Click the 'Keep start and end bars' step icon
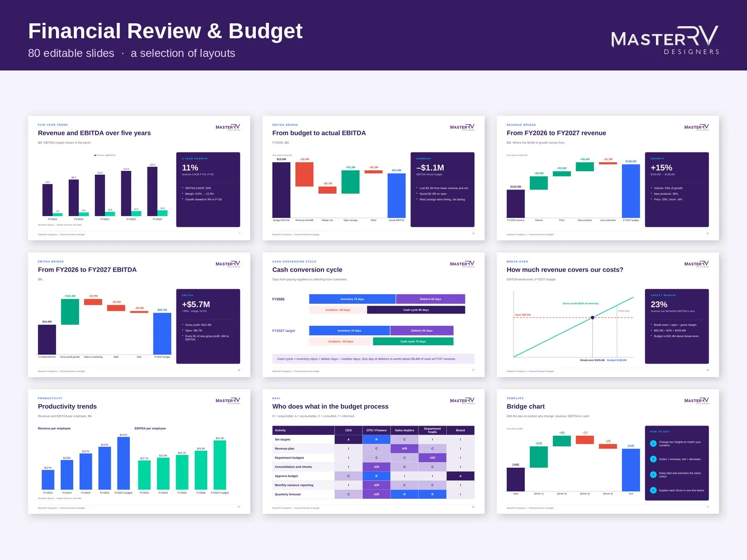The image size is (747, 560). coord(653,475)
